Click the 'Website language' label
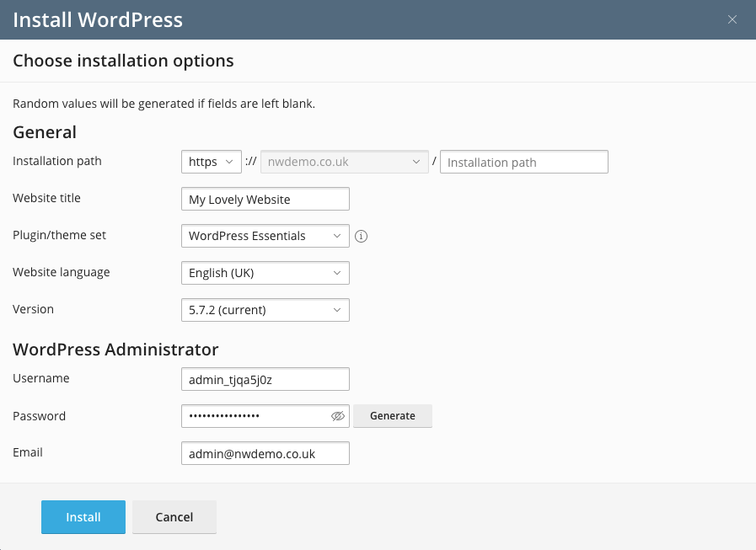This screenshot has width=756, height=550. (62, 272)
